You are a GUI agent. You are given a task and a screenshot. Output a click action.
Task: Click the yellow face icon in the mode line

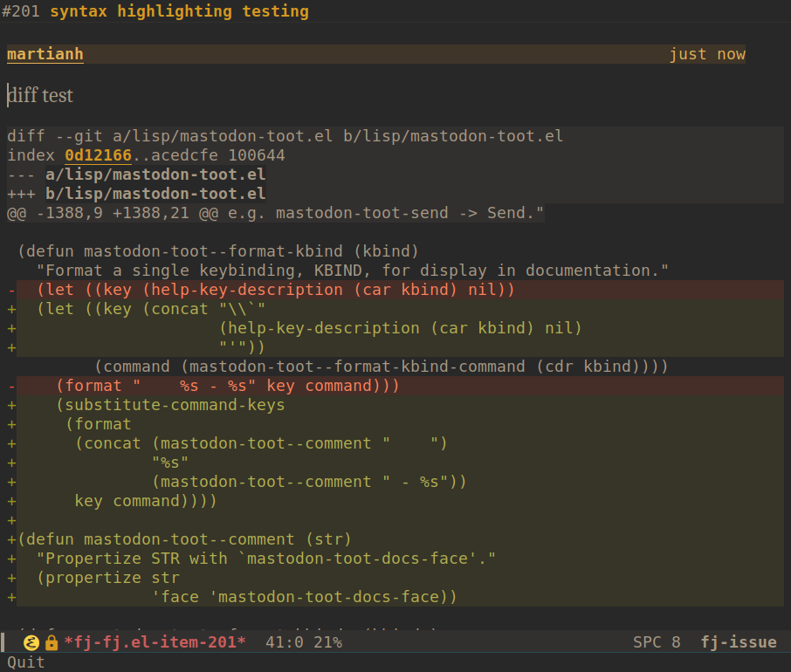click(x=31, y=642)
